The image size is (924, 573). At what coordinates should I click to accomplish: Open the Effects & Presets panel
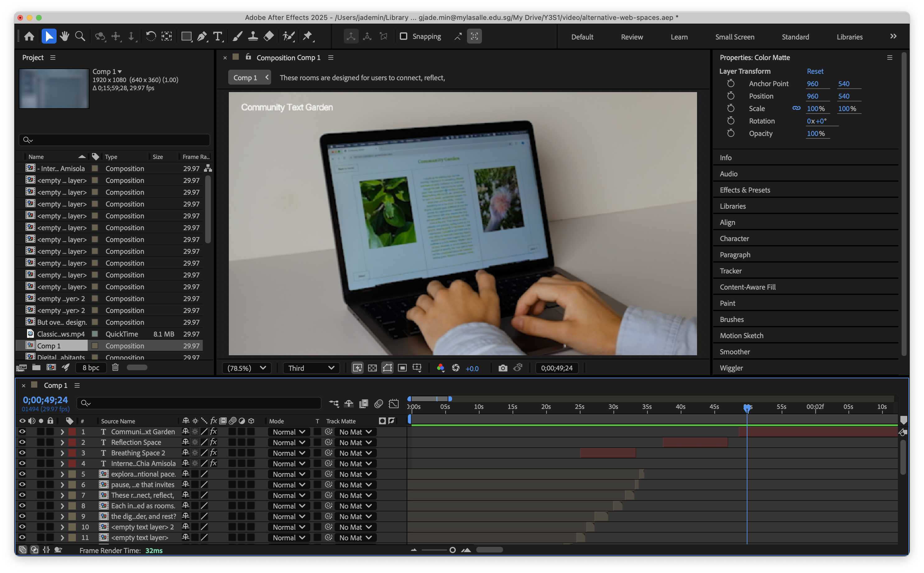tap(745, 190)
